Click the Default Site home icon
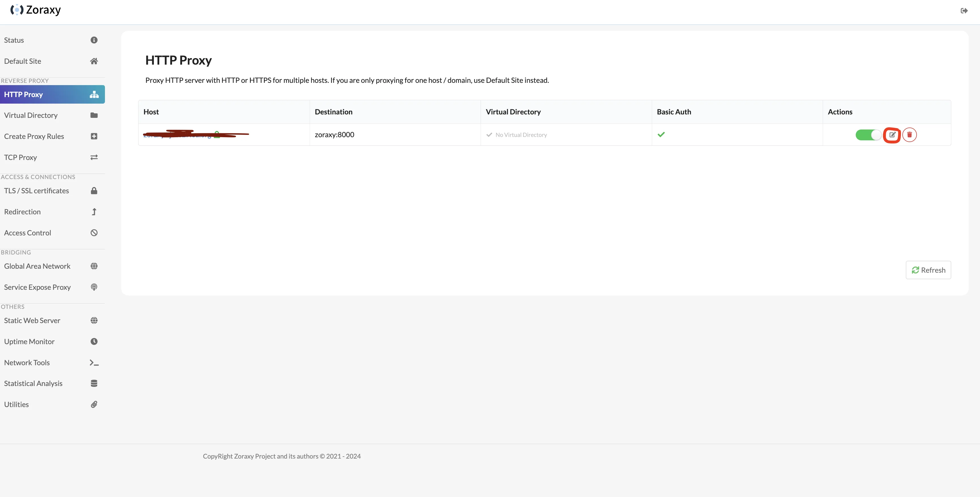 94,61
